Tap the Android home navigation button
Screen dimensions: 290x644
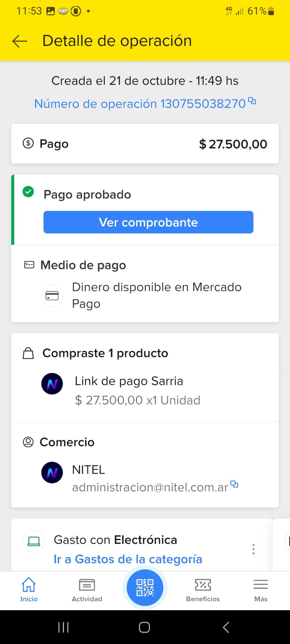pos(145,627)
